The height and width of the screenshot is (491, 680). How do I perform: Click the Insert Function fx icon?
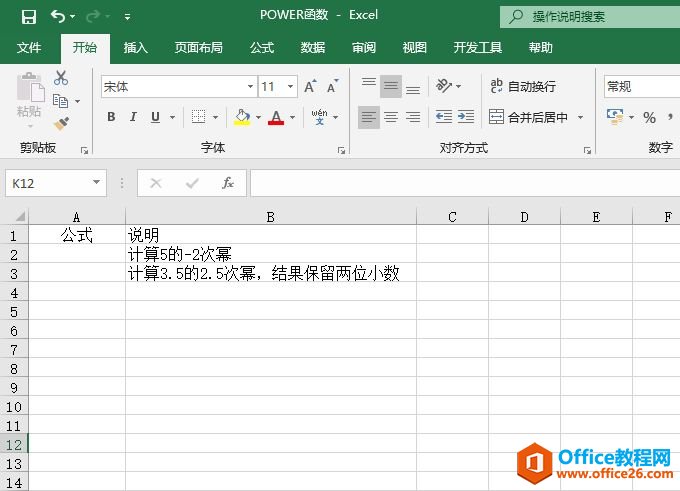228,183
